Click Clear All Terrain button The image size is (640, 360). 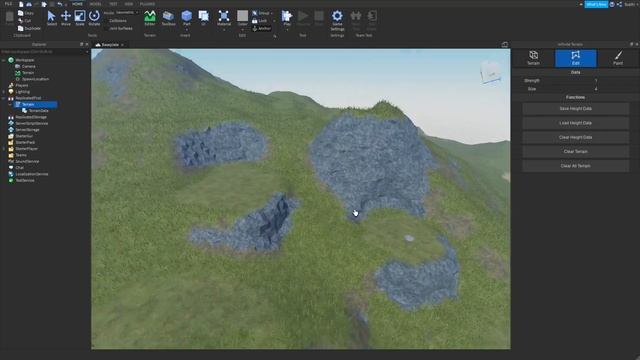click(576, 166)
